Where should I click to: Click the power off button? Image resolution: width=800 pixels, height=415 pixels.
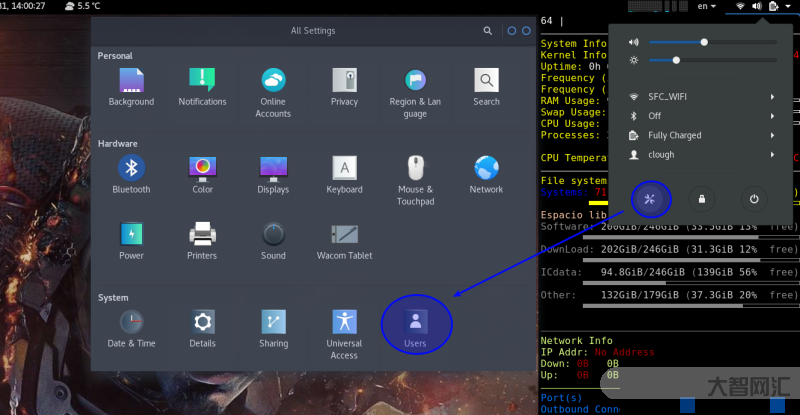(x=753, y=199)
